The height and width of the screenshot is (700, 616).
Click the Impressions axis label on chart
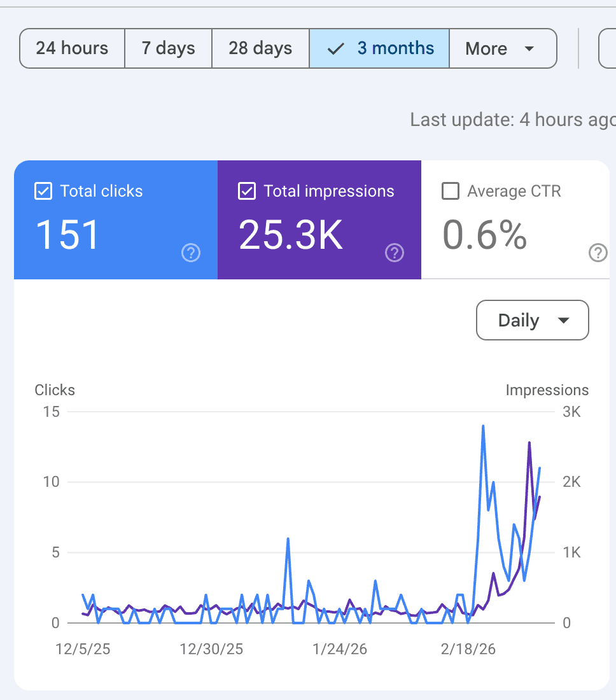(547, 389)
